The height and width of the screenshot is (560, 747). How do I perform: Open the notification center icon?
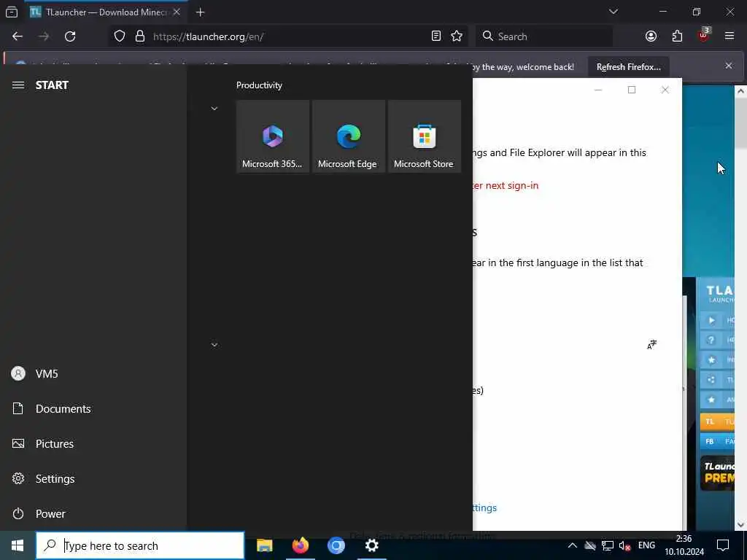coord(723,545)
